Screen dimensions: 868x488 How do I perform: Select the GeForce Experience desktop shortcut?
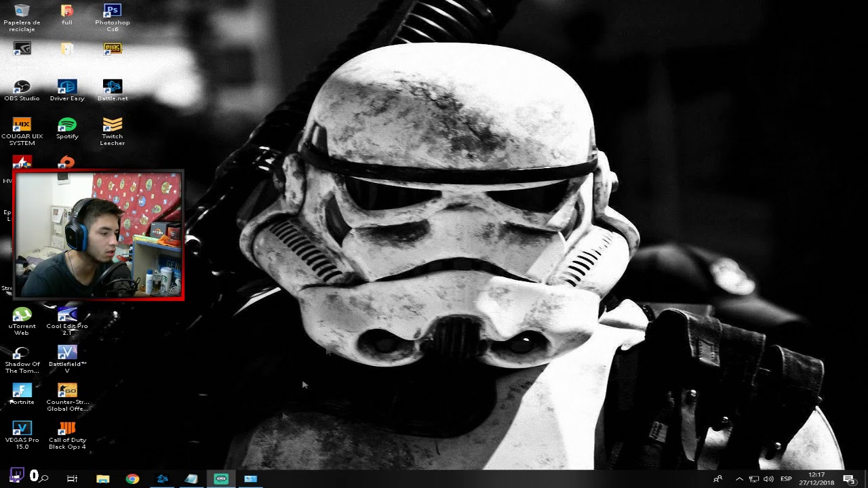click(22, 49)
